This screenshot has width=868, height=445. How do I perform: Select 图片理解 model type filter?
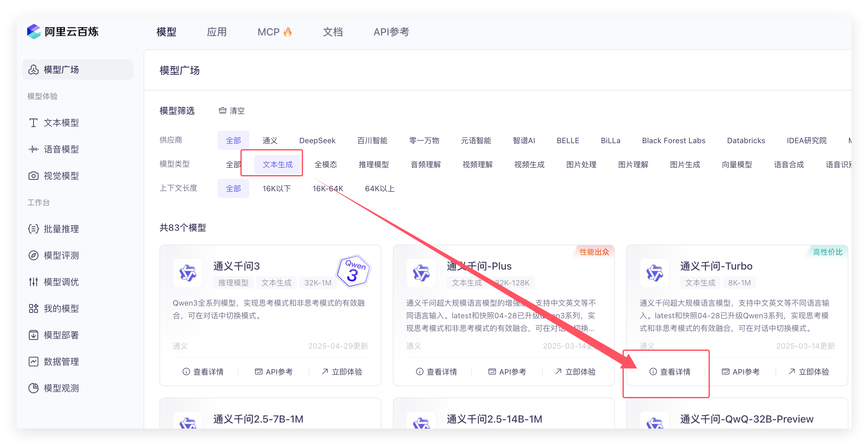click(x=633, y=164)
